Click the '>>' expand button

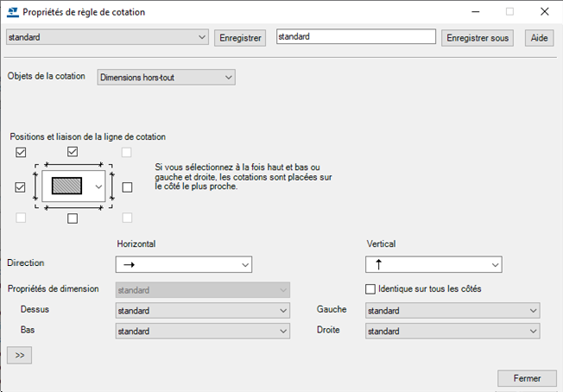coord(19,355)
